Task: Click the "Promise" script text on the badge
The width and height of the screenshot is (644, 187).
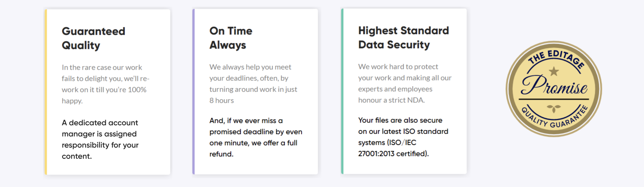Action: pos(554,85)
